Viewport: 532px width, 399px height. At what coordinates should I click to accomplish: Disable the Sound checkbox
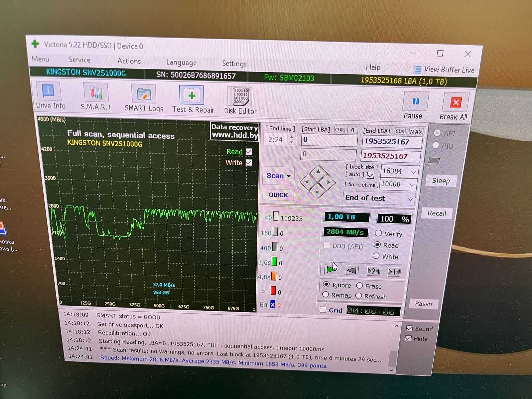409,329
